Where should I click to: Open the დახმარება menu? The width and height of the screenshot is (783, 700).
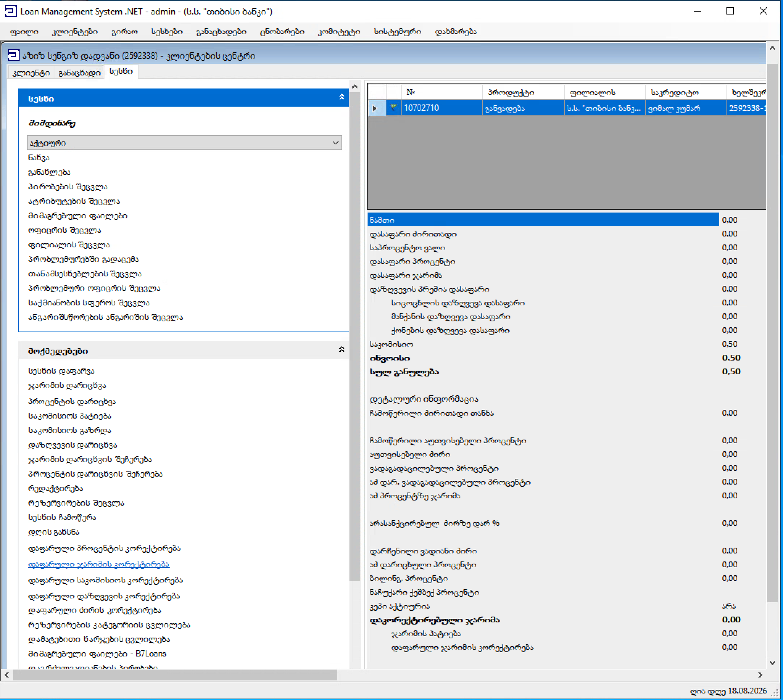click(456, 32)
